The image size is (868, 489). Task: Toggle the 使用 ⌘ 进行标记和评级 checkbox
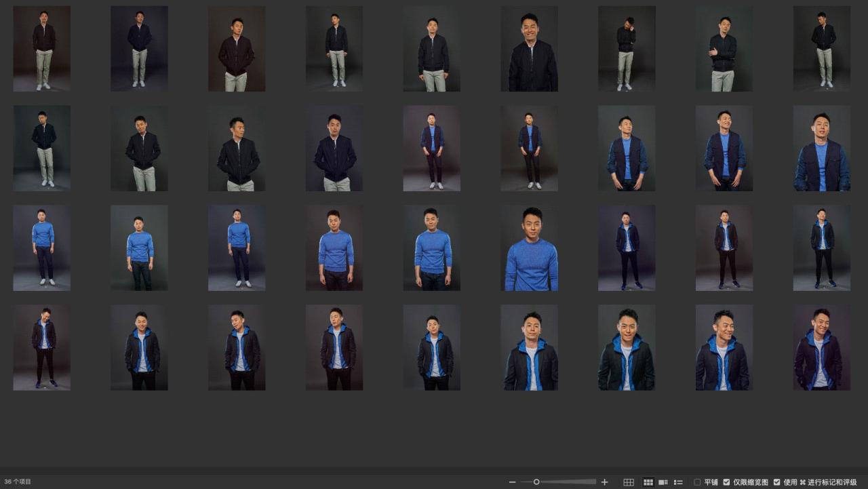(x=776, y=482)
